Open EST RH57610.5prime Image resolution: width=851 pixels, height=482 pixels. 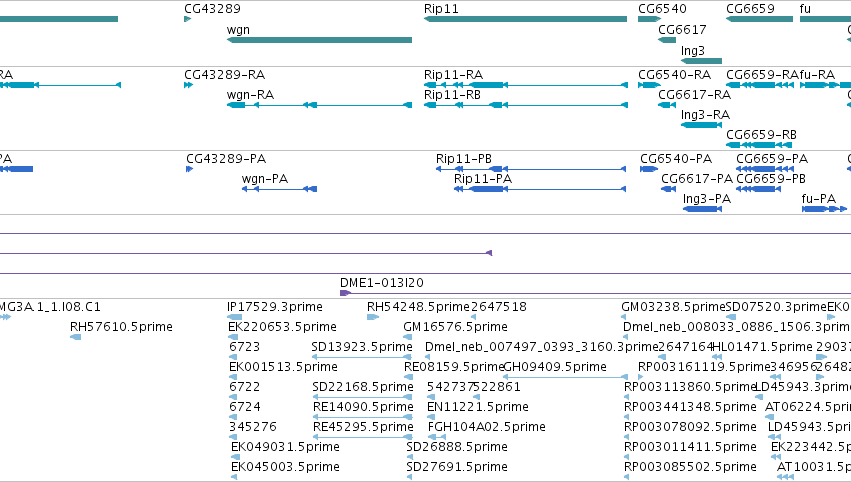coord(75,337)
